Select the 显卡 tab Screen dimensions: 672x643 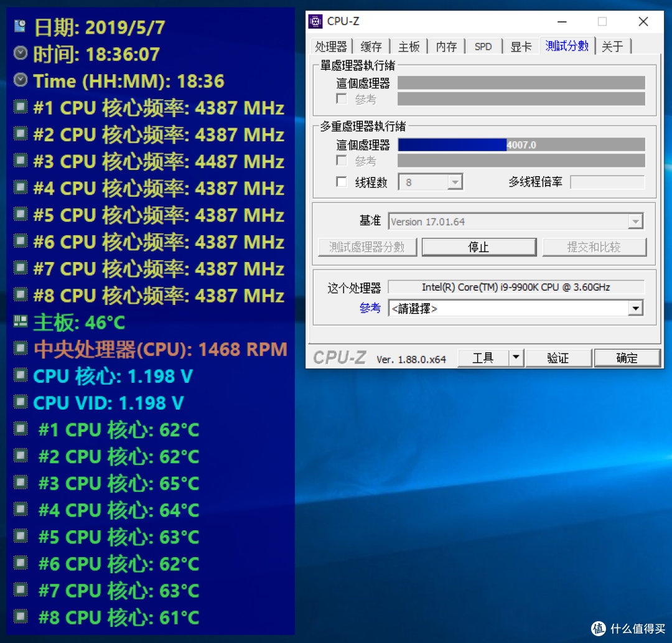coord(521,46)
